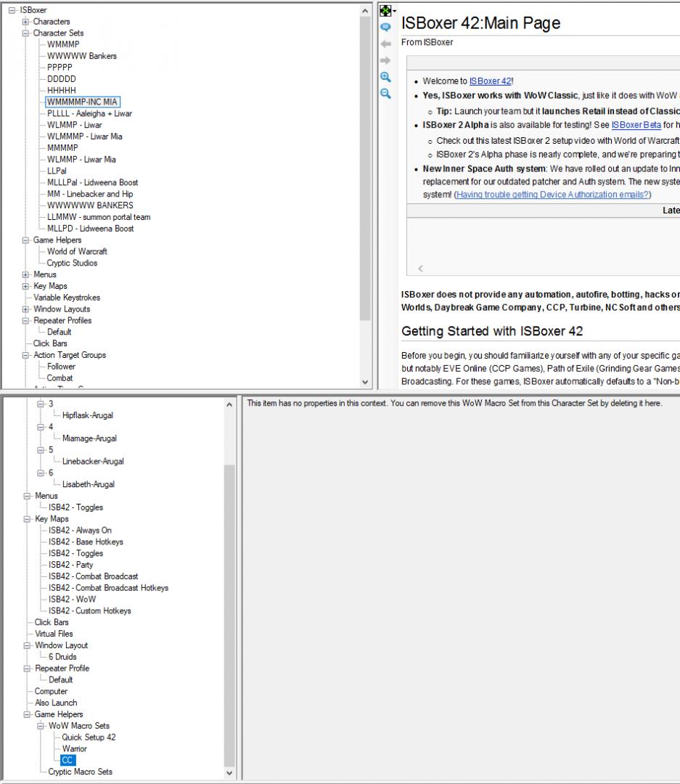This screenshot has height=784, width=680.
Task: Select the WMMMP character set
Action: tap(63, 44)
